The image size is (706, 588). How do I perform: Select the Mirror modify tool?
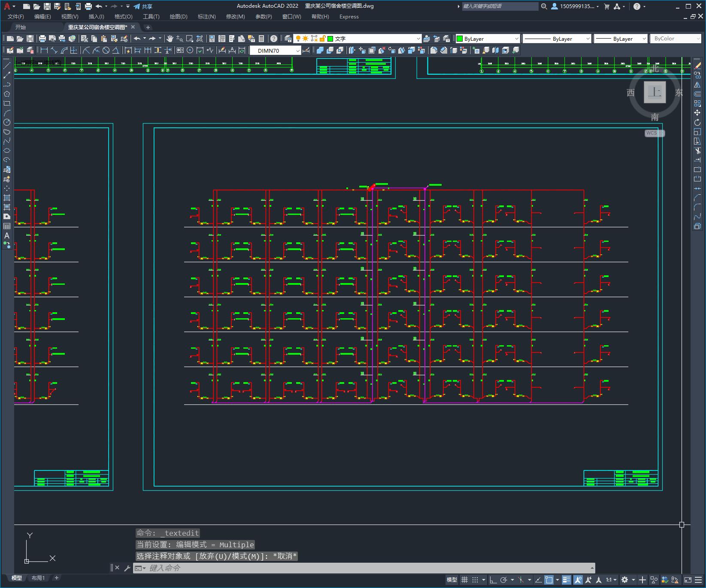[697, 84]
